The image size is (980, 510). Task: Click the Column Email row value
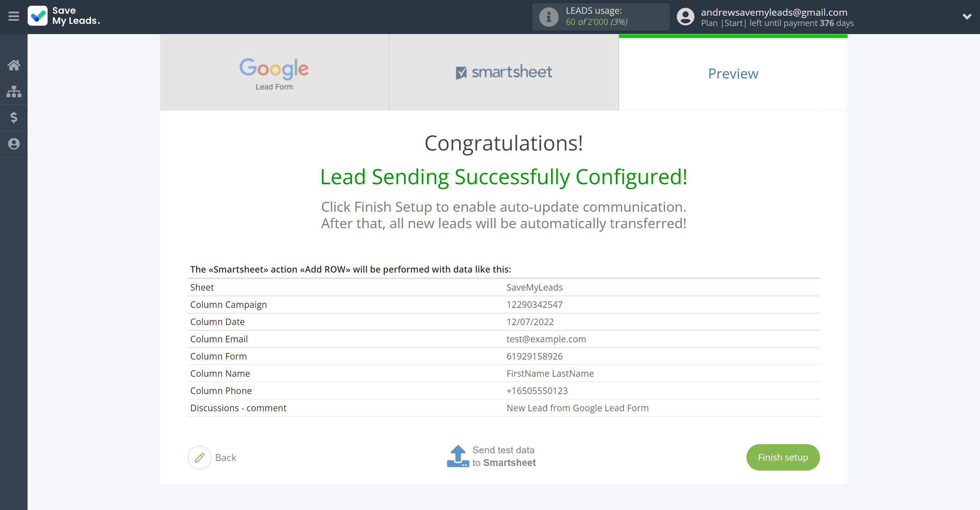[x=546, y=339]
